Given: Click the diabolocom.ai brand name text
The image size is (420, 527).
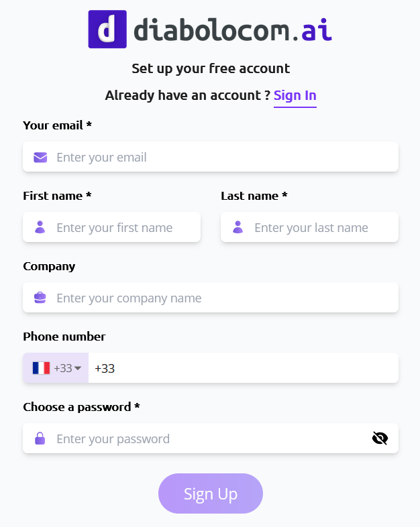Looking at the screenshot, I should tap(232, 30).
